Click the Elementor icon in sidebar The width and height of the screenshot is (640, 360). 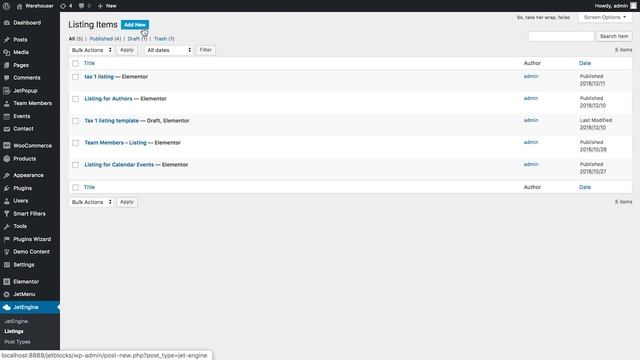point(7,282)
